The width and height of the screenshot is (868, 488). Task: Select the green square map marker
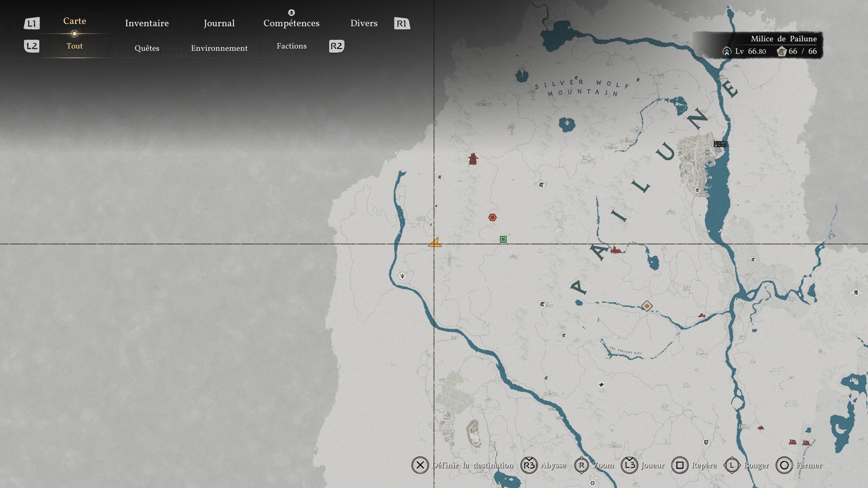(x=503, y=239)
